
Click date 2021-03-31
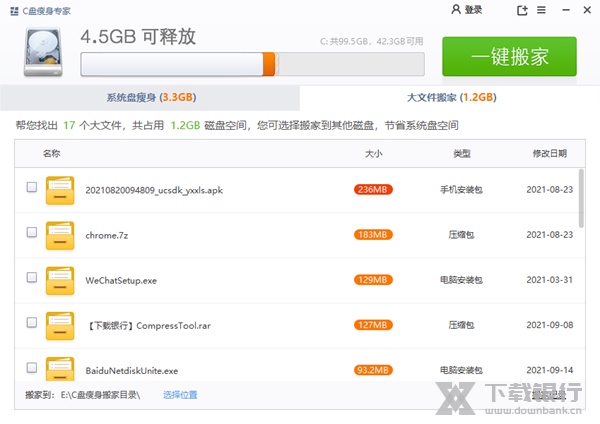549,280
